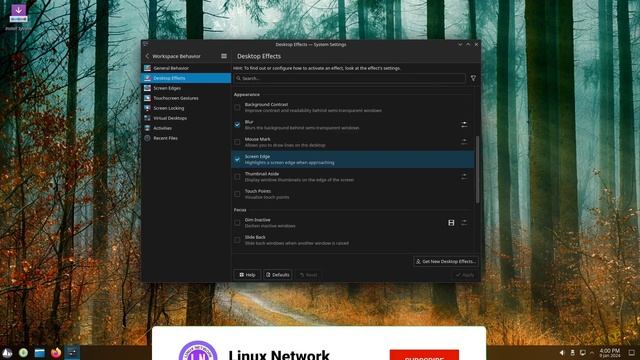Select Desktop Effects in the sidebar
Viewport: 640px width, 360px height.
[186, 78]
